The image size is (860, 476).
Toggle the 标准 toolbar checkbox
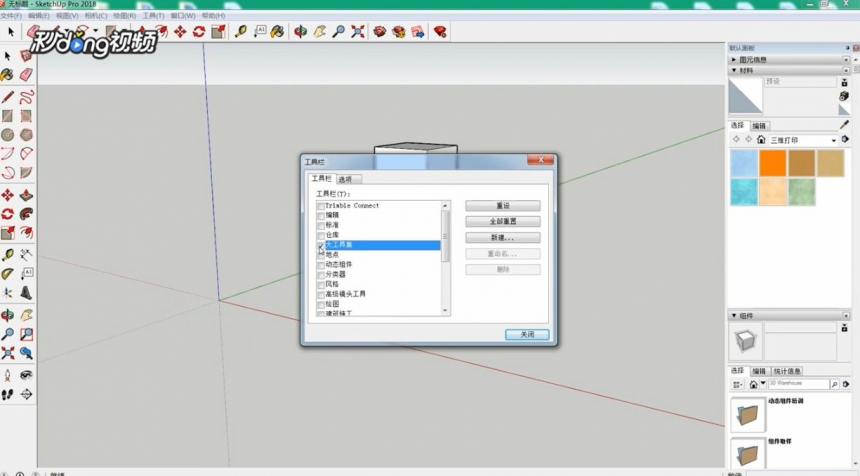321,225
